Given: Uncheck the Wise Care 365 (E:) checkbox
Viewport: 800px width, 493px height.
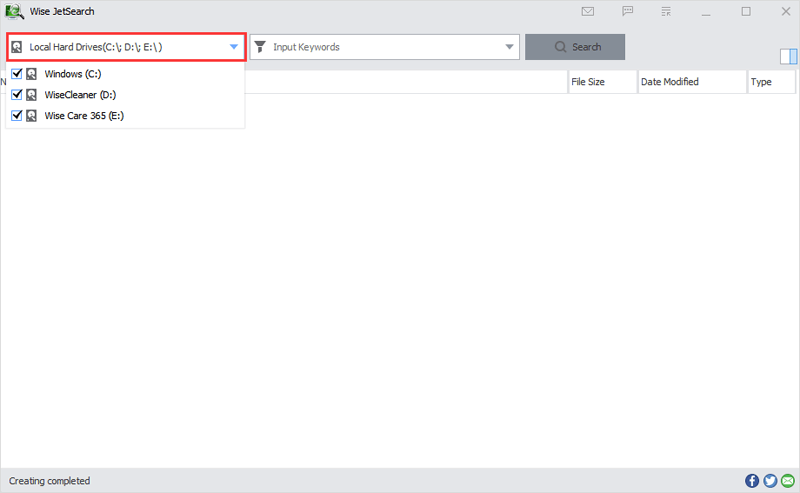Looking at the screenshot, I should point(17,116).
